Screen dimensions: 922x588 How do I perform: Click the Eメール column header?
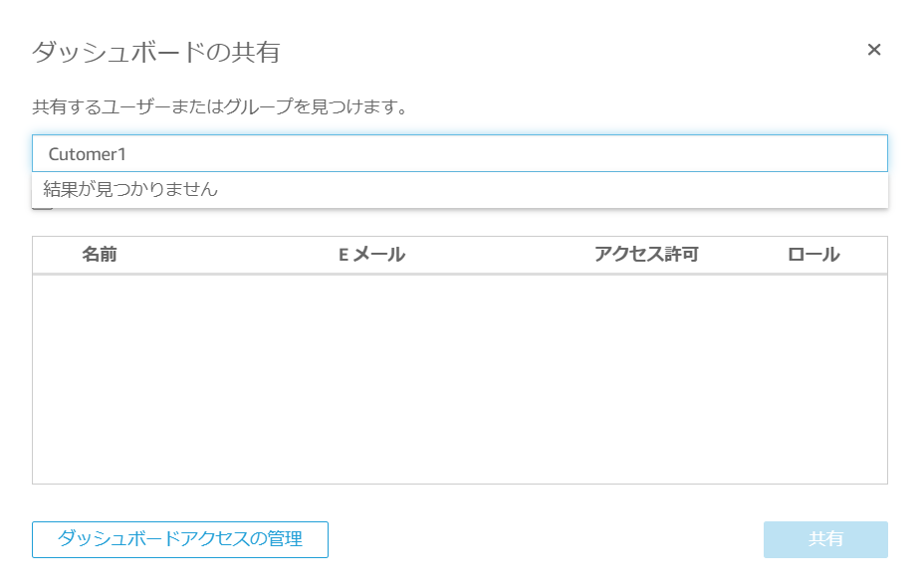tap(368, 254)
